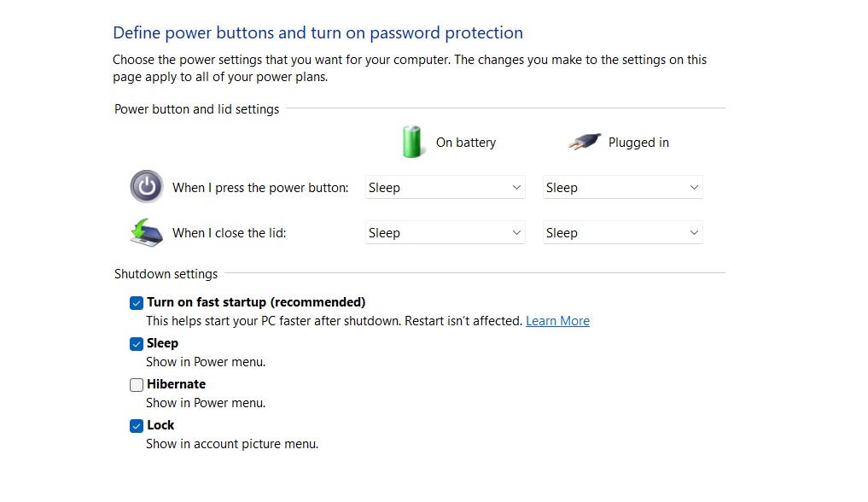868x502 pixels.
Task: Open power button On battery dropdown
Action: (445, 188)
